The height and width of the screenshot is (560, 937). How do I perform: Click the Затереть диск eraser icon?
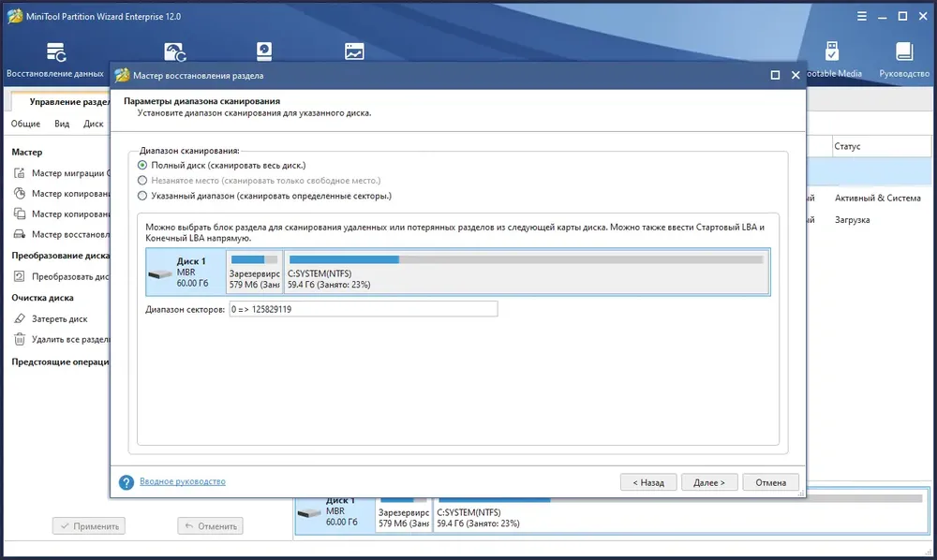coord(20,318)
